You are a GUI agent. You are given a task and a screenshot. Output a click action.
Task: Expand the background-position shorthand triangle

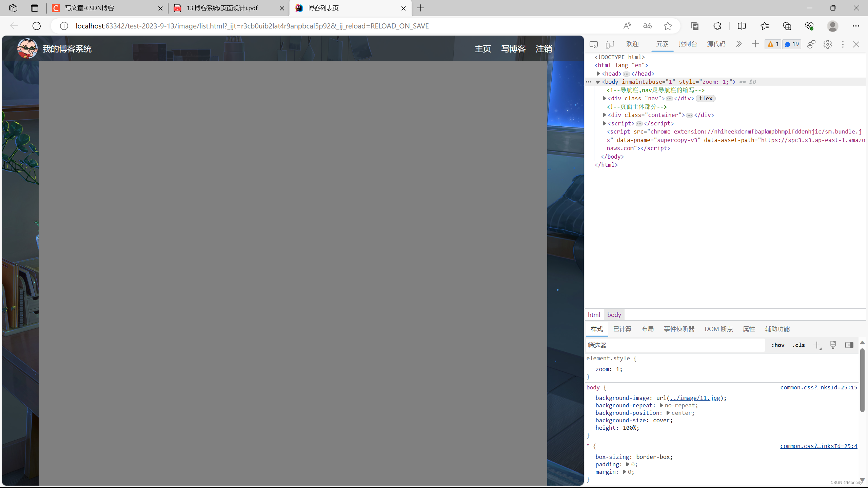[x=668, y=413]
